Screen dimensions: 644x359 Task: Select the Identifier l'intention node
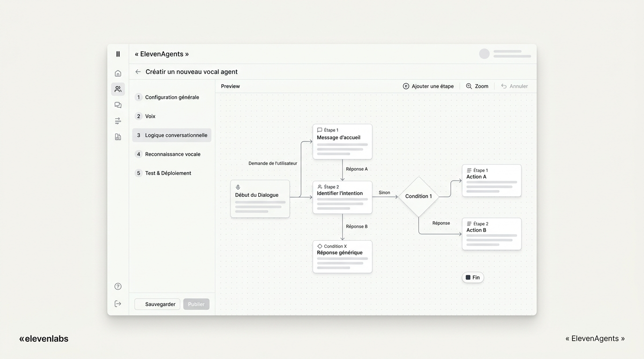(x=343, y=197)
